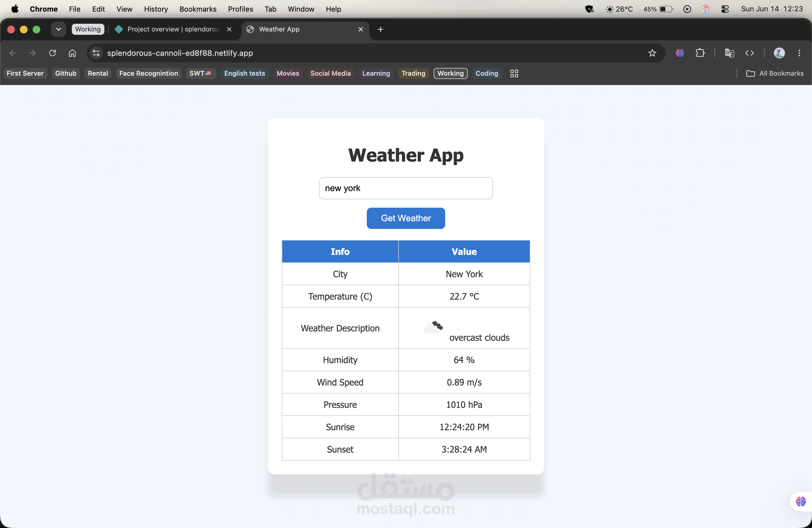This screenshot has width=812, height=528.
Task: Open the Movies bookmark folder
Action: tap(288, 73)
